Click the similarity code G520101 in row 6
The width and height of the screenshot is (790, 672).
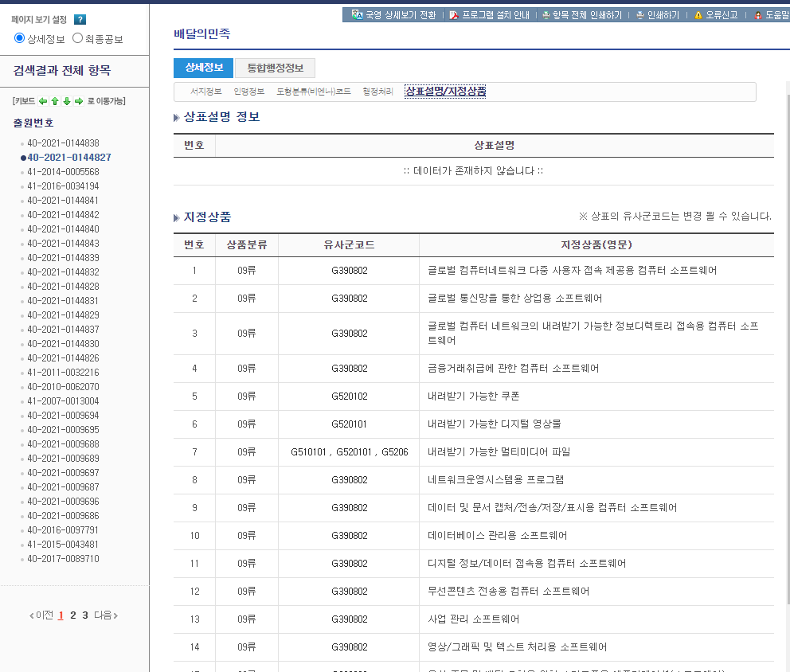click(349, 424)
